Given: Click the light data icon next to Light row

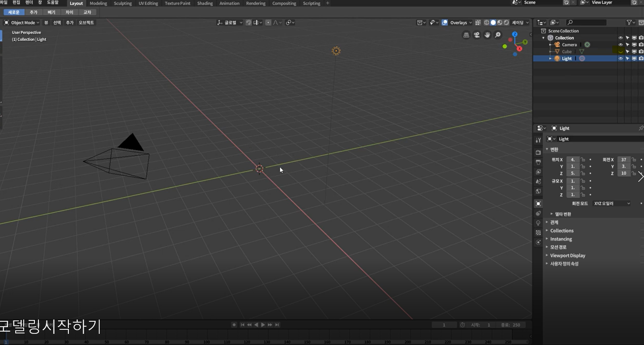Looking at the screenshot, I should point(582,59).
